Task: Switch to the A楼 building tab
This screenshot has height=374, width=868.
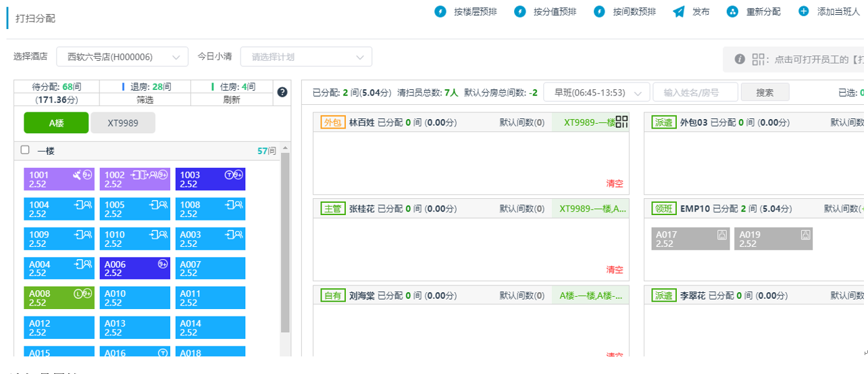Action: point(56,122)
